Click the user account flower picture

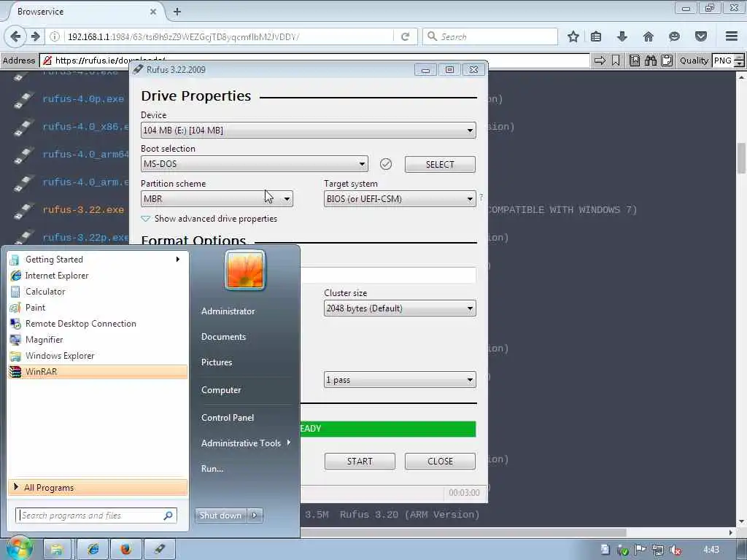[245, 270]
